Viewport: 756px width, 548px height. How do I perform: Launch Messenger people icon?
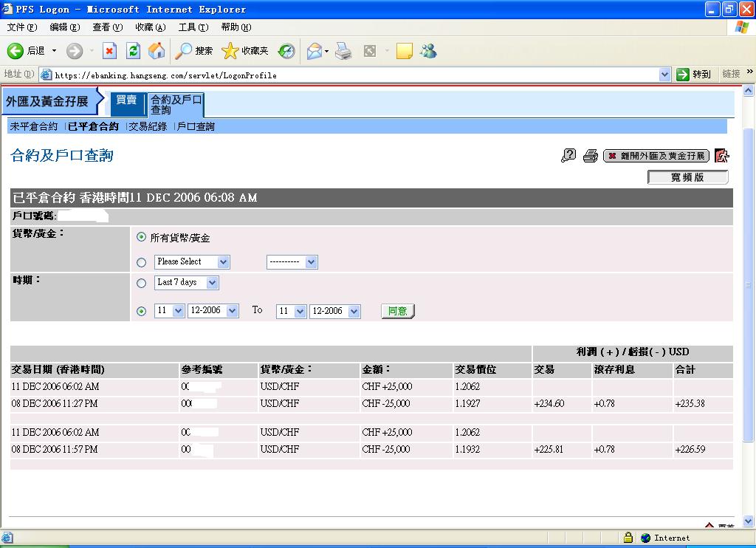pos(428,51)
